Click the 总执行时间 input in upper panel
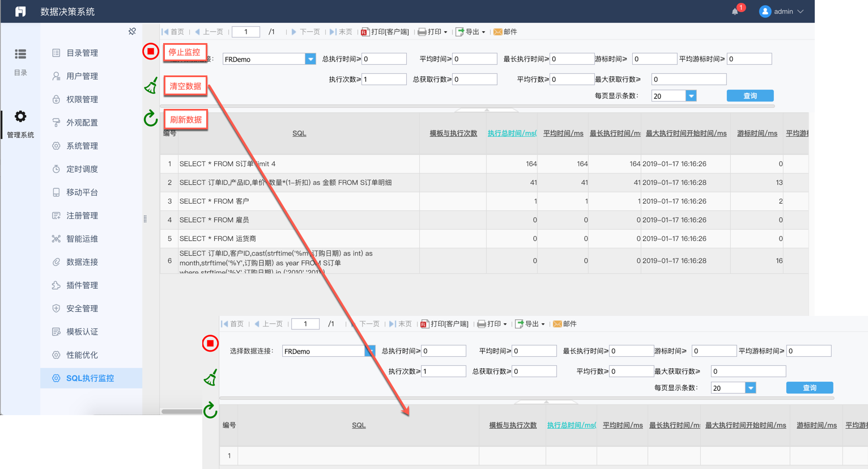Screen dimensions: 868x469 (x=384, y=59)
